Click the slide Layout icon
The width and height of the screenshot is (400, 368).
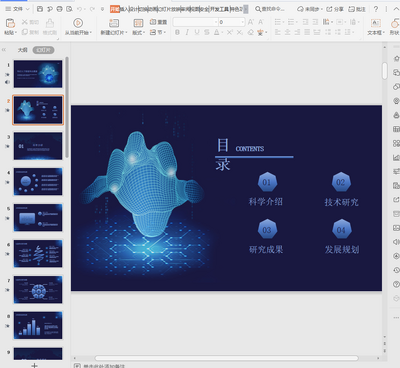(138, 23)
